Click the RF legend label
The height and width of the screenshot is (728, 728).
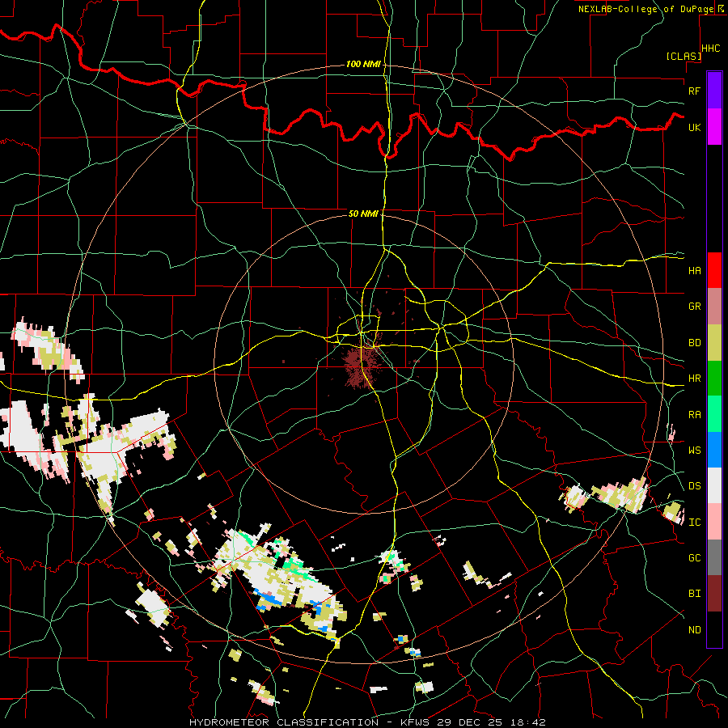(x=694, y=91)
